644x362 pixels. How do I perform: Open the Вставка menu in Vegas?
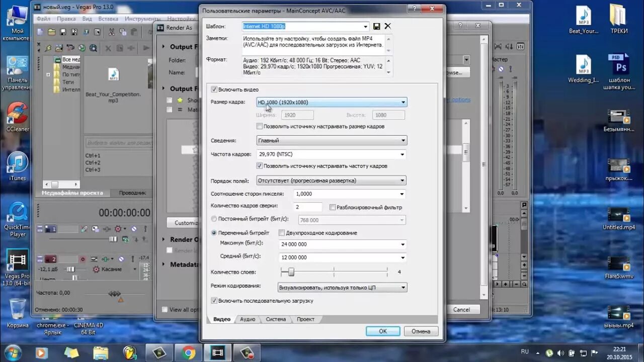(x=108, y=19)
